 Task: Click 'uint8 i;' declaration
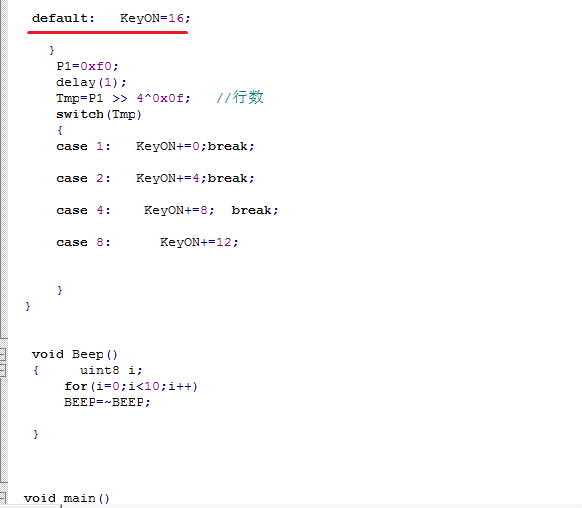click(111, 370)
